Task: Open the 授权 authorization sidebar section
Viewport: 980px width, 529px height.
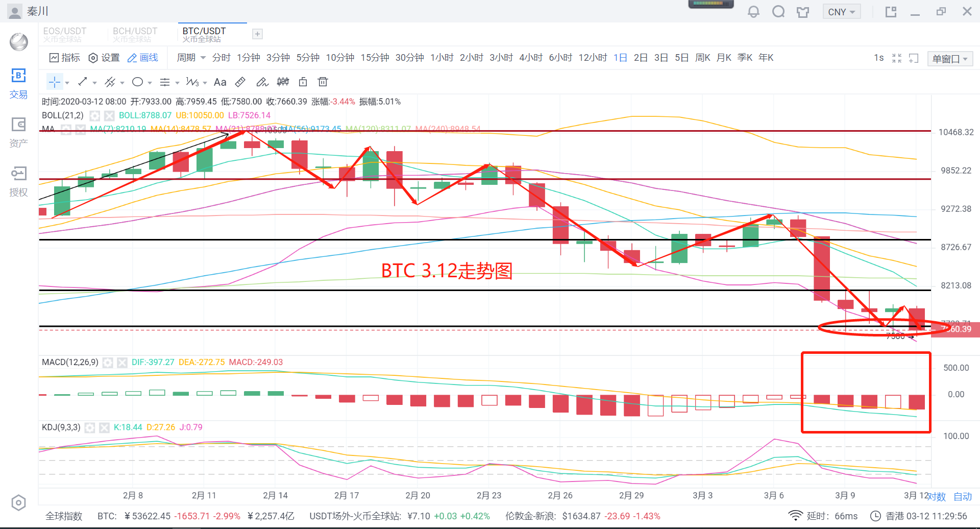Action: tap(18, 182)
